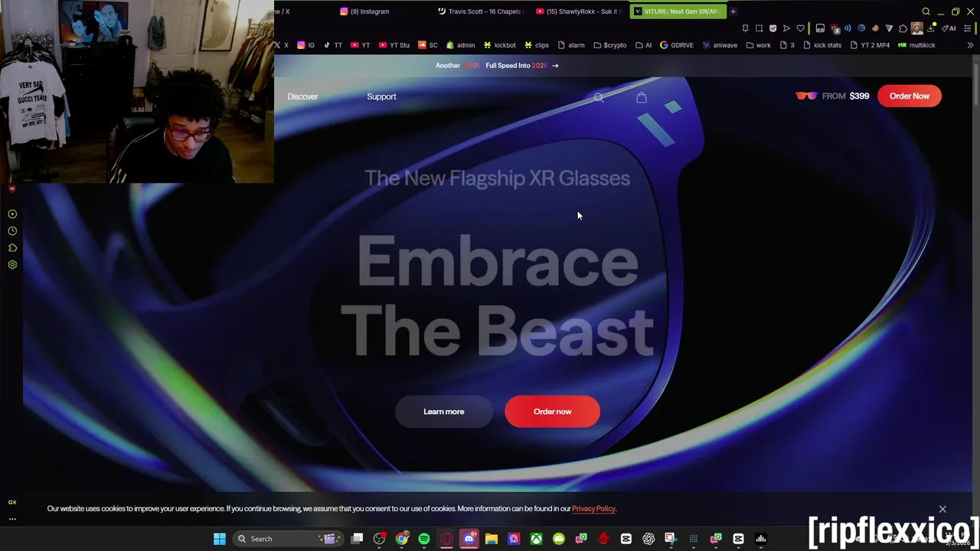Open the Discover menu on the site
The width and height of the screenshot is (980, 551).
tap(302, 96)
